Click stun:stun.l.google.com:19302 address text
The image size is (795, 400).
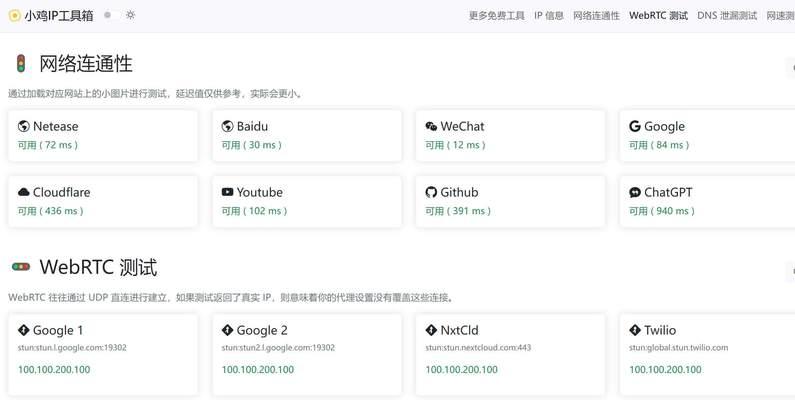[72, 348]
